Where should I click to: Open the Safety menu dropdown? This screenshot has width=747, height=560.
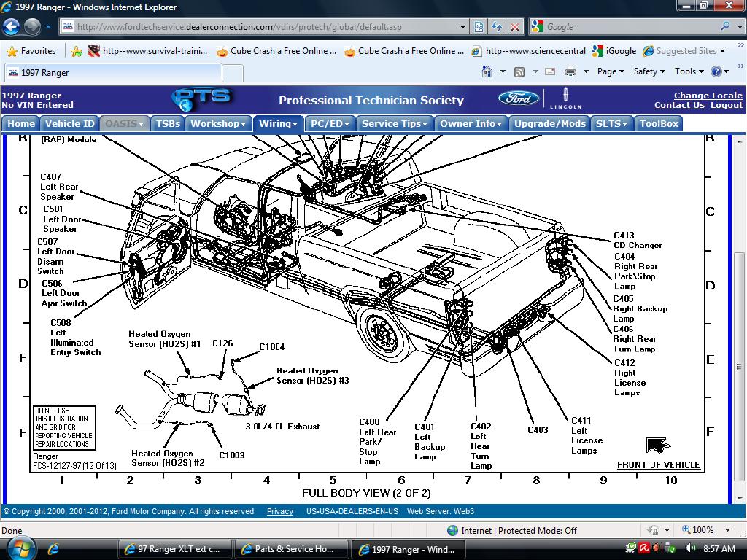(x=649, y=71)
